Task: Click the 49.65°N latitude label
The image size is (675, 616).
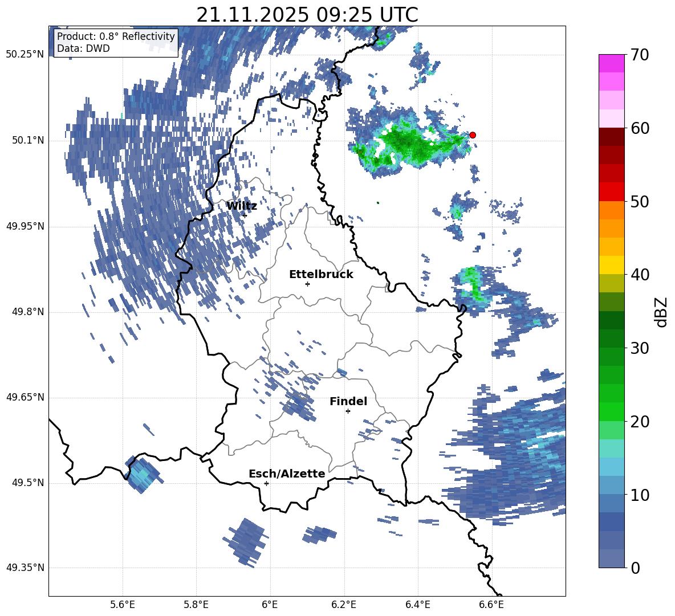Action: pyautogui.click(x=25, y=397)
